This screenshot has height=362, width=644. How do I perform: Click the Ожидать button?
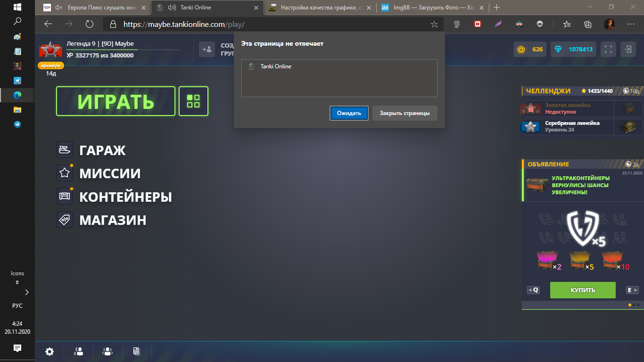coord(349,113)
